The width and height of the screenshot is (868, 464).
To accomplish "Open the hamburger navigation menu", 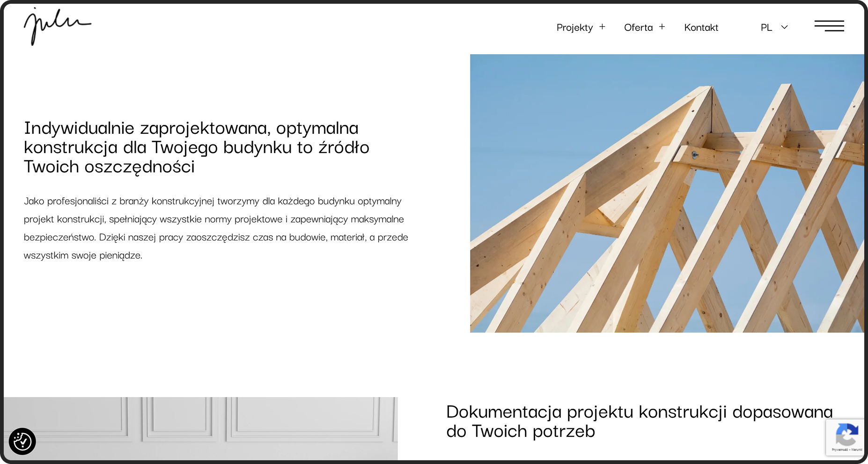I will click(x=829, y=26).
